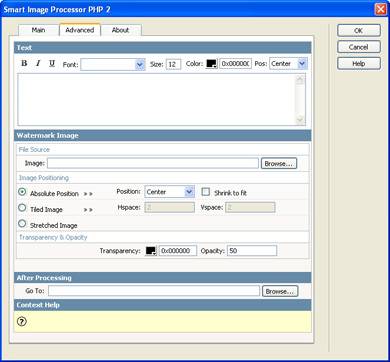Click the text color hex value field
The width and height of the screenshot is (390, 362).
click(x=235, y=64)
